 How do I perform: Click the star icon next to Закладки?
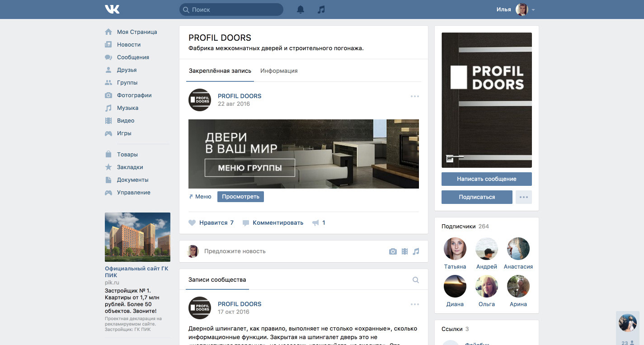[108, 167]
